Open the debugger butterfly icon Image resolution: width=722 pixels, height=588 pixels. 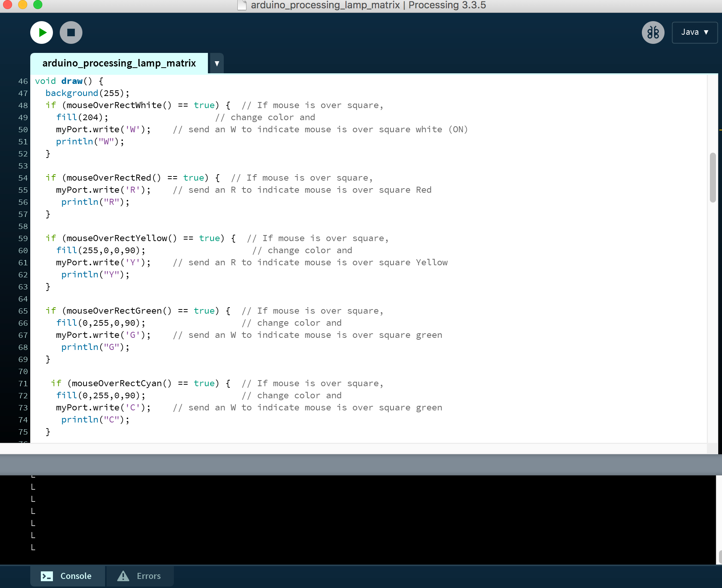[653, 32]
